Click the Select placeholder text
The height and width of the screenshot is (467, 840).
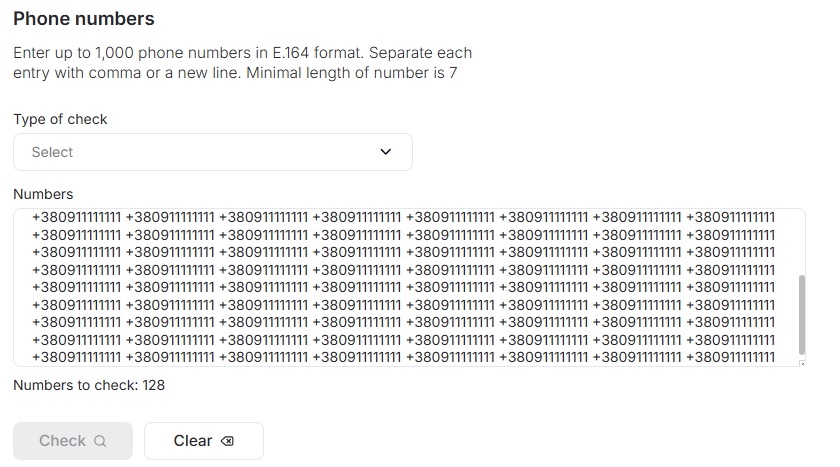52,152
